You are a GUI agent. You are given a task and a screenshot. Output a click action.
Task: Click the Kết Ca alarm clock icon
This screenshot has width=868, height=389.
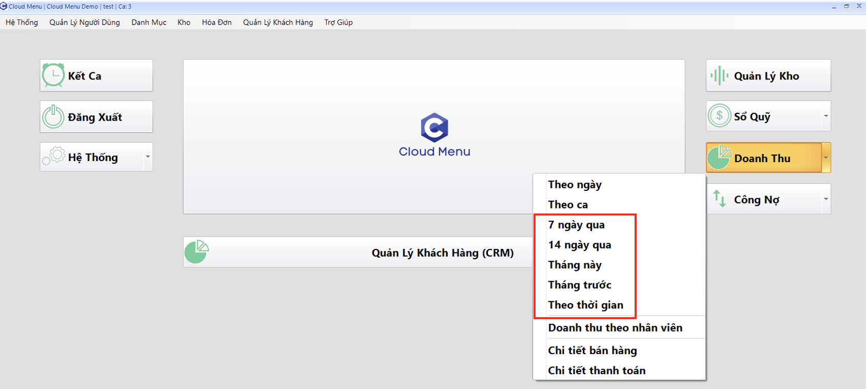53,75
